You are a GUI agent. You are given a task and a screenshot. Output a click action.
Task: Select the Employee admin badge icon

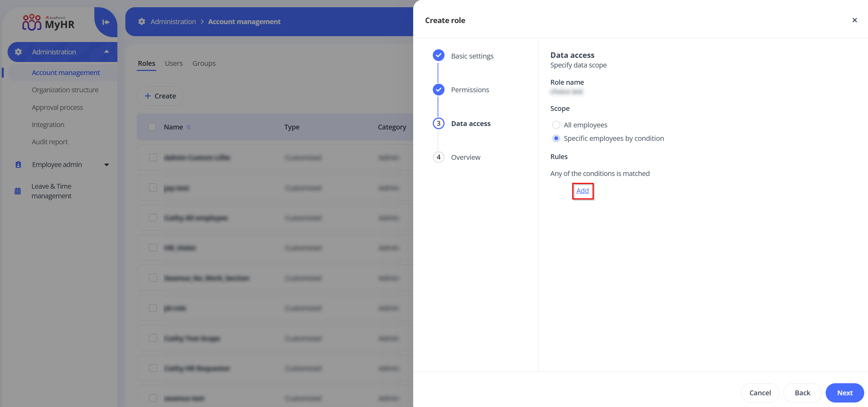click(18, 165)
